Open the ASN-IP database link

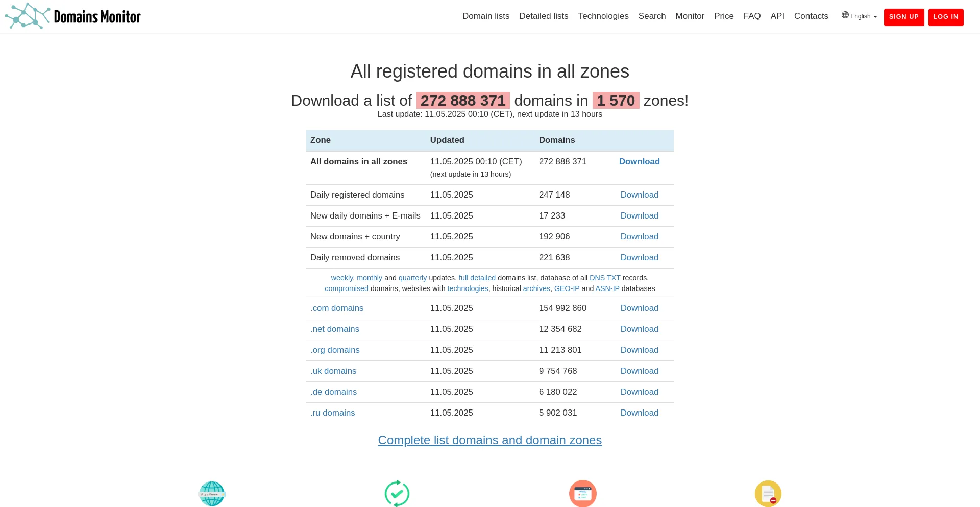(607, 288)
